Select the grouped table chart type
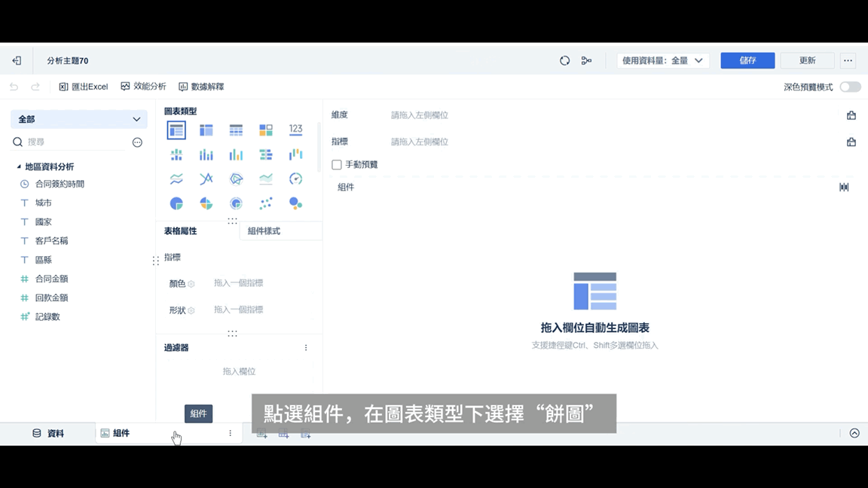The image size is (868, 488). tap(176, 130)
